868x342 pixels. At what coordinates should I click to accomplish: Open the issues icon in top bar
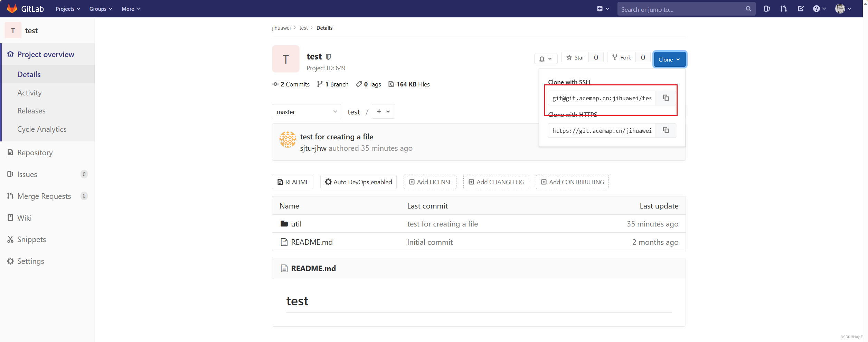pyautogui.click(x=767, y=9)
